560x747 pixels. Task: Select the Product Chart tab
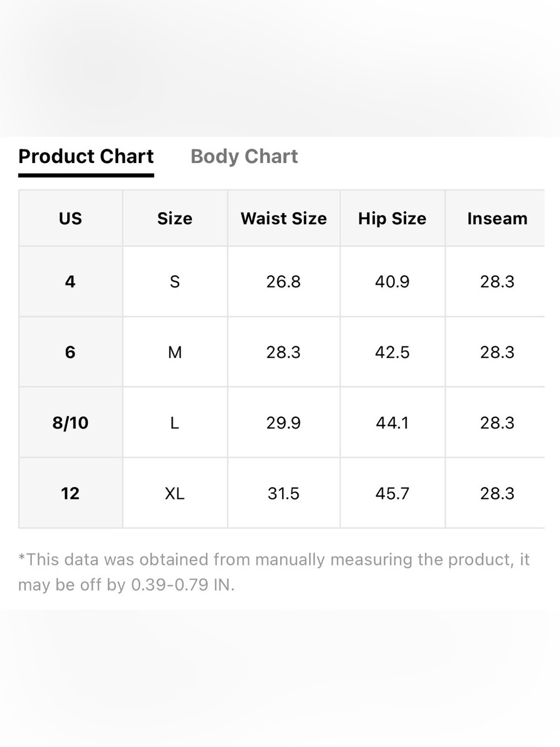(x=86, y=156)
